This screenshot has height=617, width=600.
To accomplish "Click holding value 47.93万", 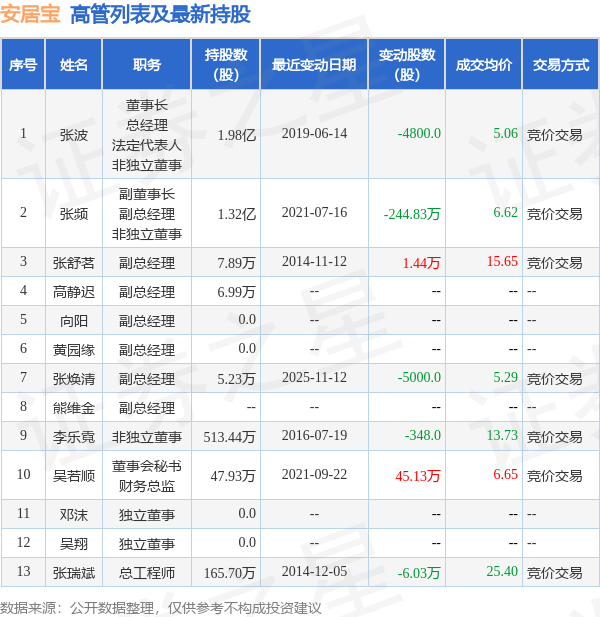I will [x=233, y=476].
